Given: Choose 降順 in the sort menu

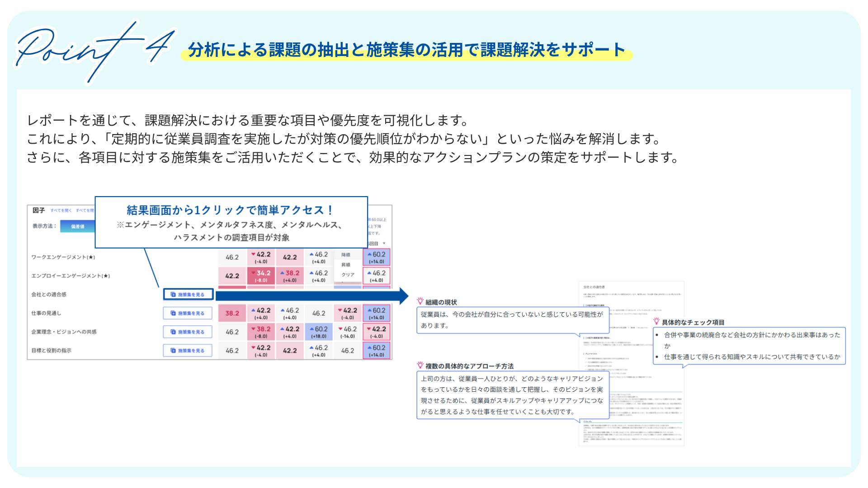Looking at the screenshot, I should pyautogui.click(x=346, y=255).
